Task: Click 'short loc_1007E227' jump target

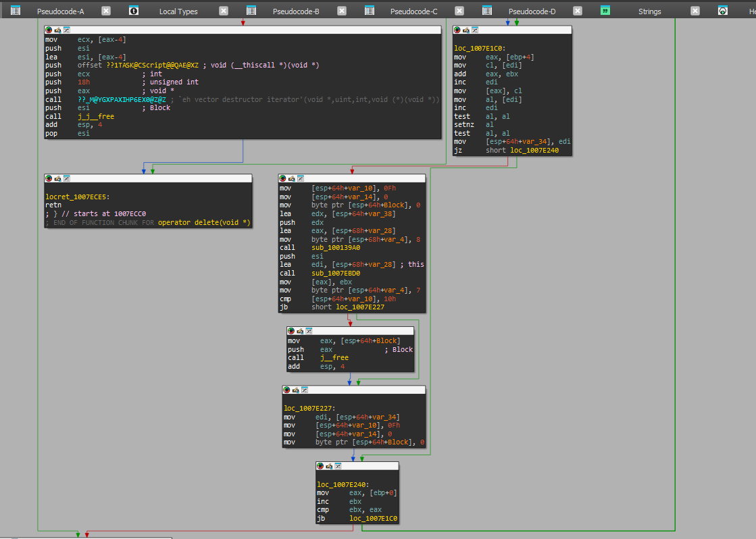Action: [348, 307]
